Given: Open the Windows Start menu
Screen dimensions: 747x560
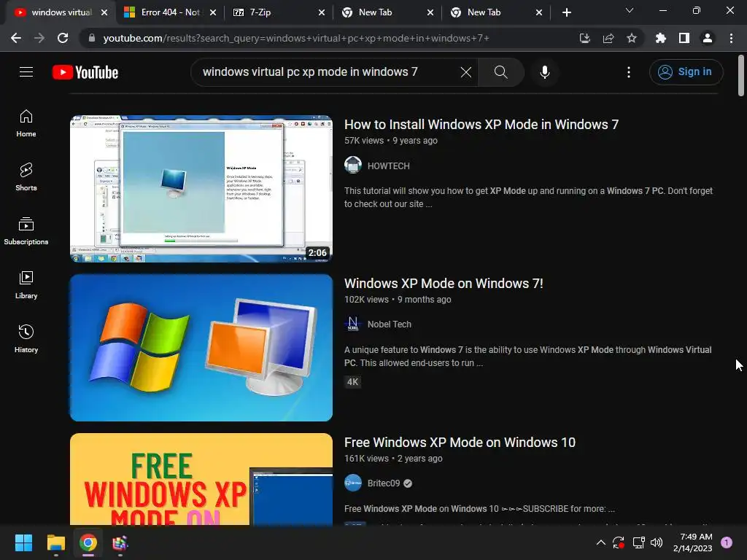Looking at the screenshot, I should pyautogui.click(x=23, y=542).
